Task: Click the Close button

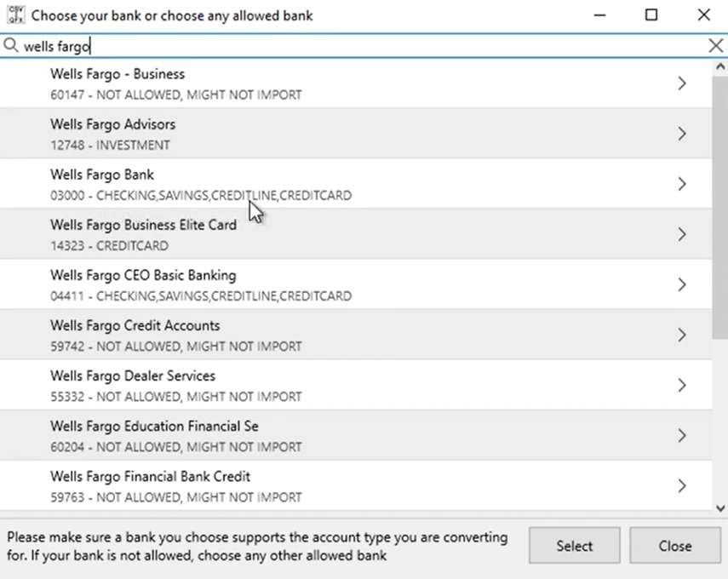Action: point(675,546)
